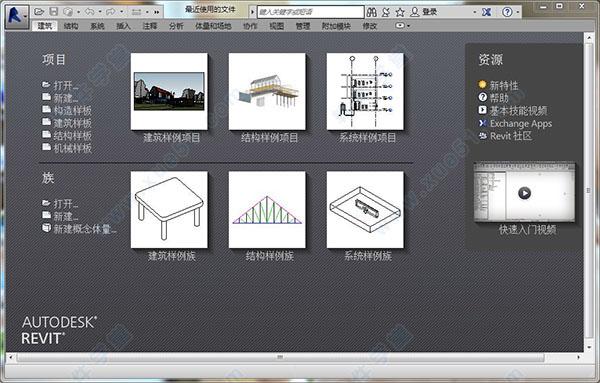
Task: Switch to the 视图 ribbon tab
Action: (x=277, y=26)
